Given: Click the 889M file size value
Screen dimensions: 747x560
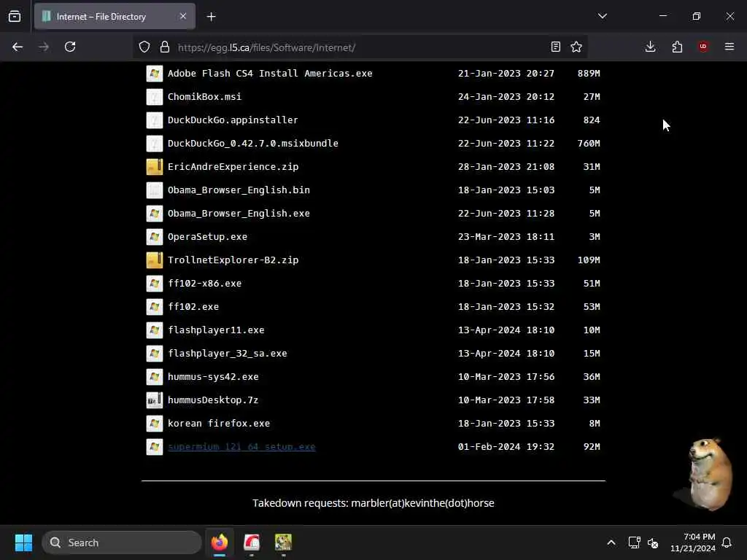Looking at the screenshot, I should point(589,74).
